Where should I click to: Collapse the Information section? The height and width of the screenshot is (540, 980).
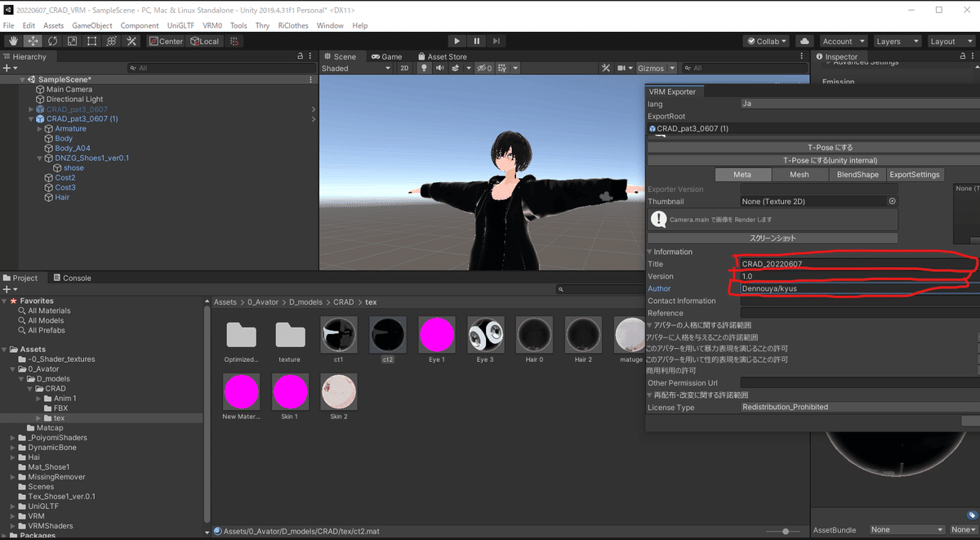coord(651,252)
